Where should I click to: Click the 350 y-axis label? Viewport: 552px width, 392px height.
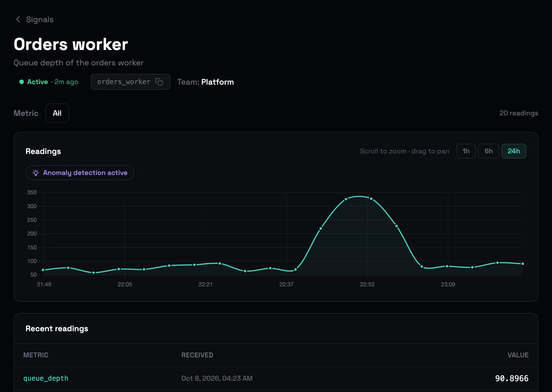coord(32,193)
